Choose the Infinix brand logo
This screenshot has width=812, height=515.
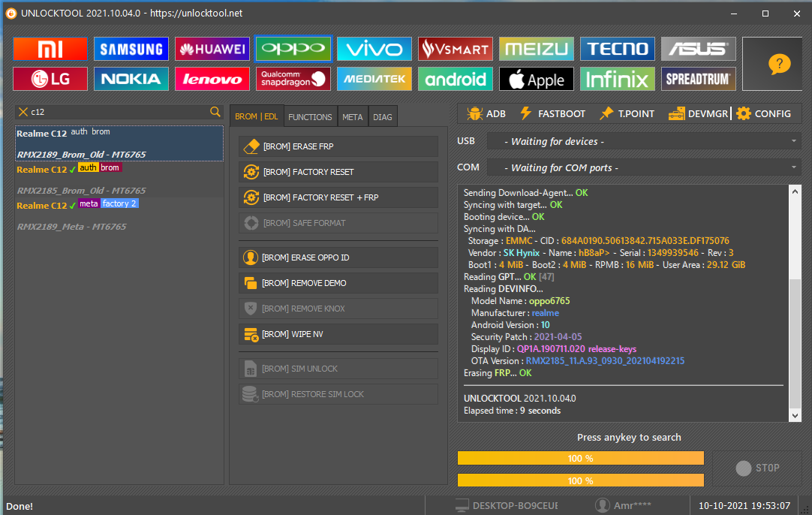(618, 79)
